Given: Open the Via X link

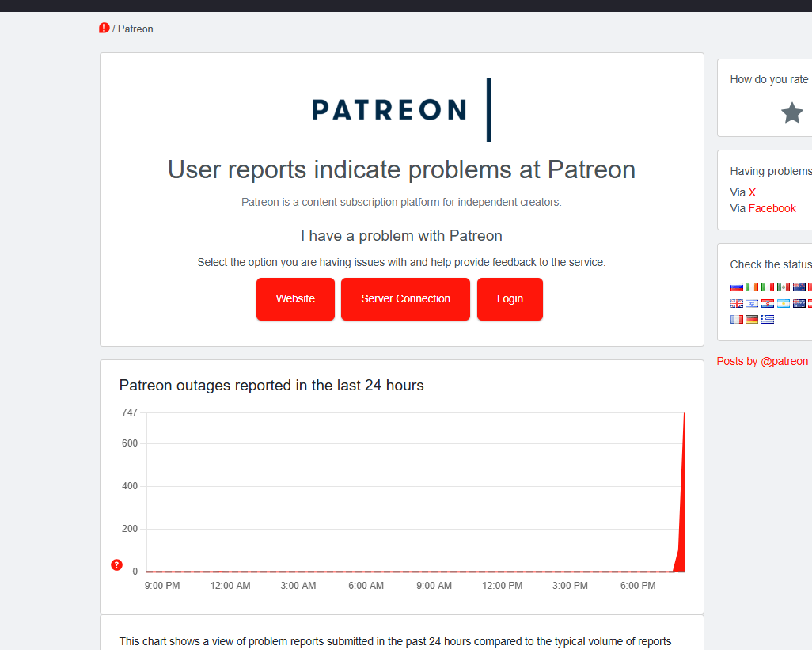Looking at the screenshot, I should (752, 192).
